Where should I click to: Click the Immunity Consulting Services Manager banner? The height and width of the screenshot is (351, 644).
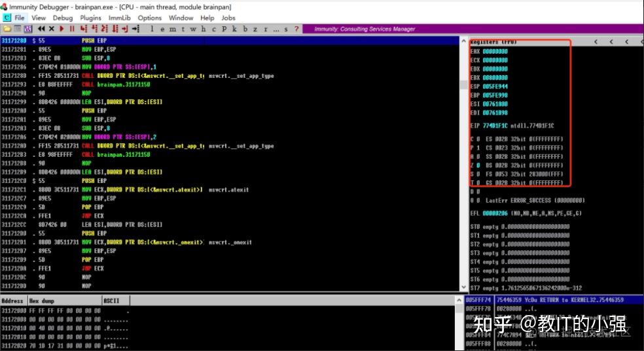365,29
